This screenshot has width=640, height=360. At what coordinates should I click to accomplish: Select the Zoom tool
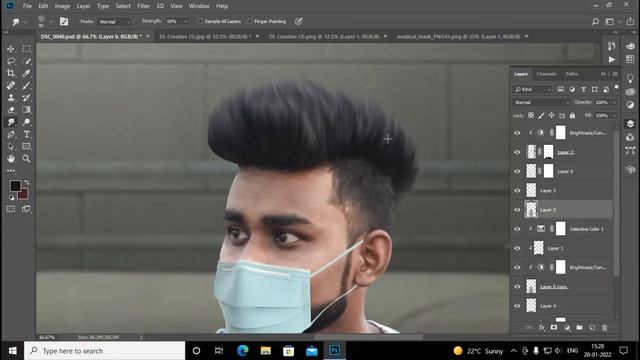pyautogui.click(x=27, y=158)
